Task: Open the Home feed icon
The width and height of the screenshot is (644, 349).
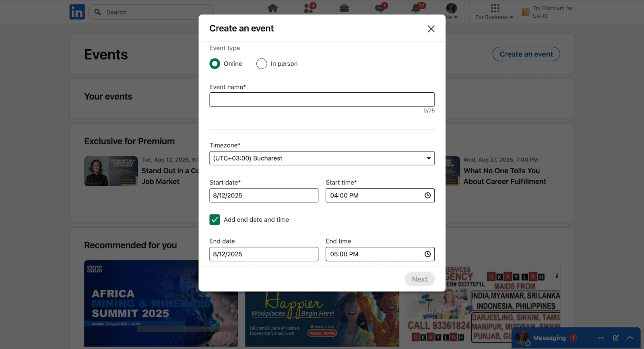Action: click(272, 8)
